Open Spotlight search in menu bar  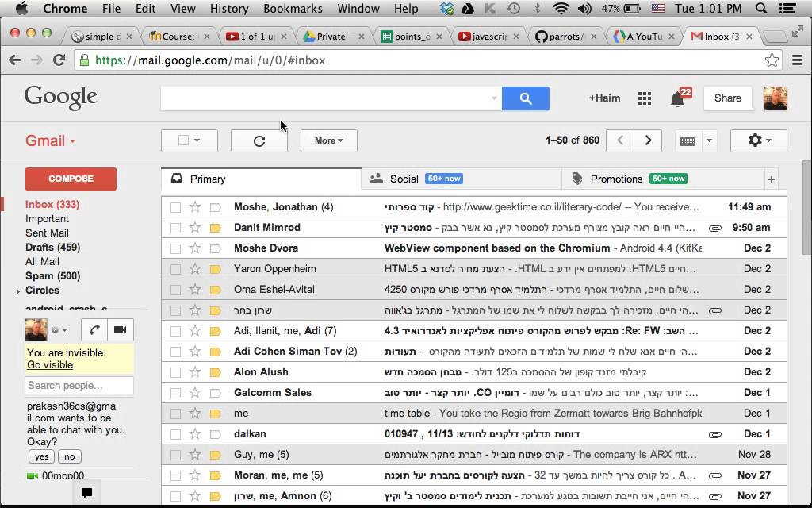point(761,8)
